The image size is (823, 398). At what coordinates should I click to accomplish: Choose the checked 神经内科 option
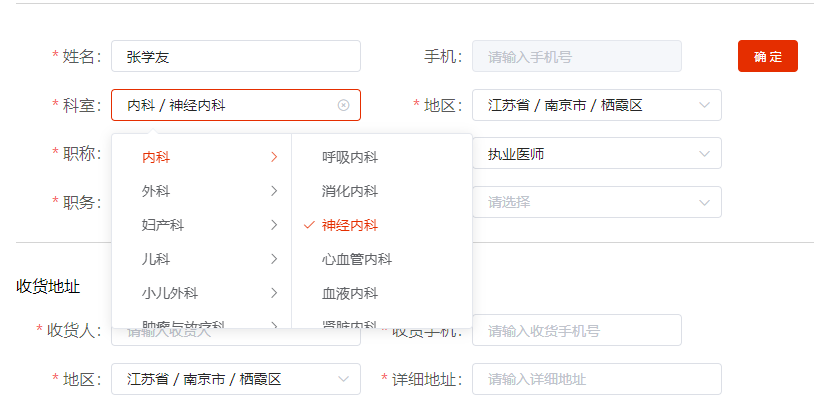[382, 225]
